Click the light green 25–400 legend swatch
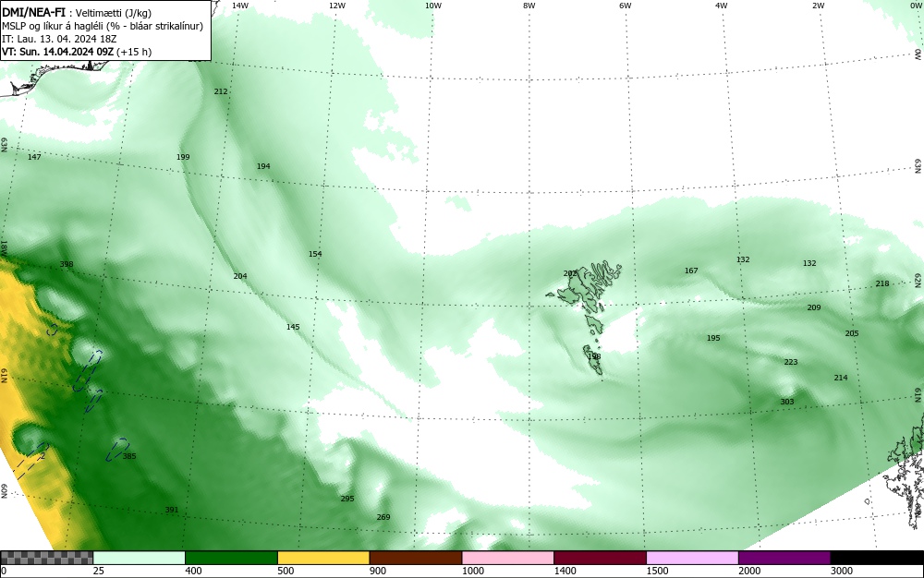924x578 pixels. 140,558
